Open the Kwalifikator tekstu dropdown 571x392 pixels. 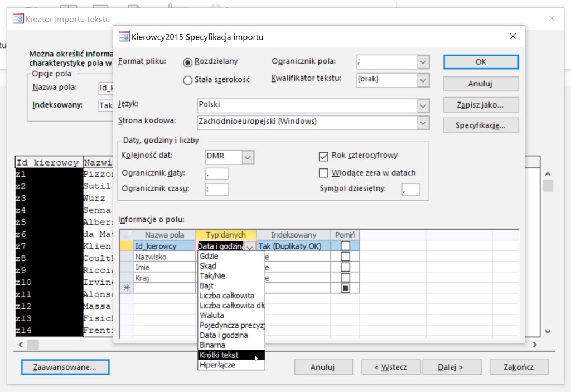click(423, 80)
